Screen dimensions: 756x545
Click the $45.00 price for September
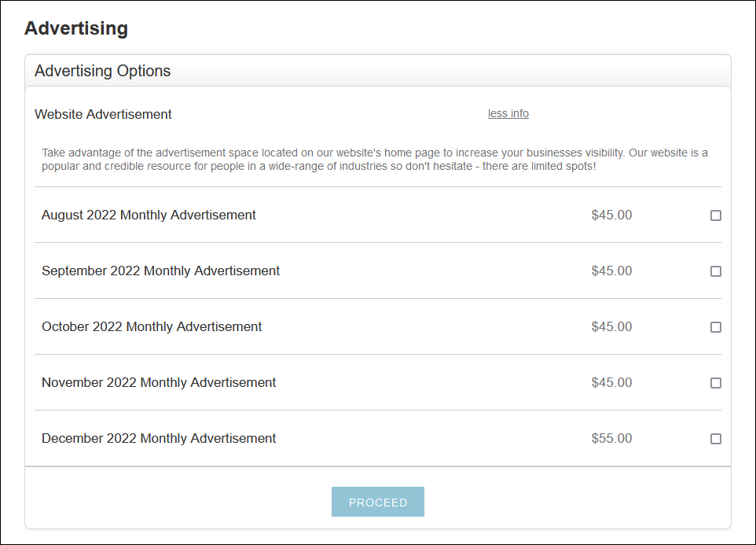click(611, 271)
